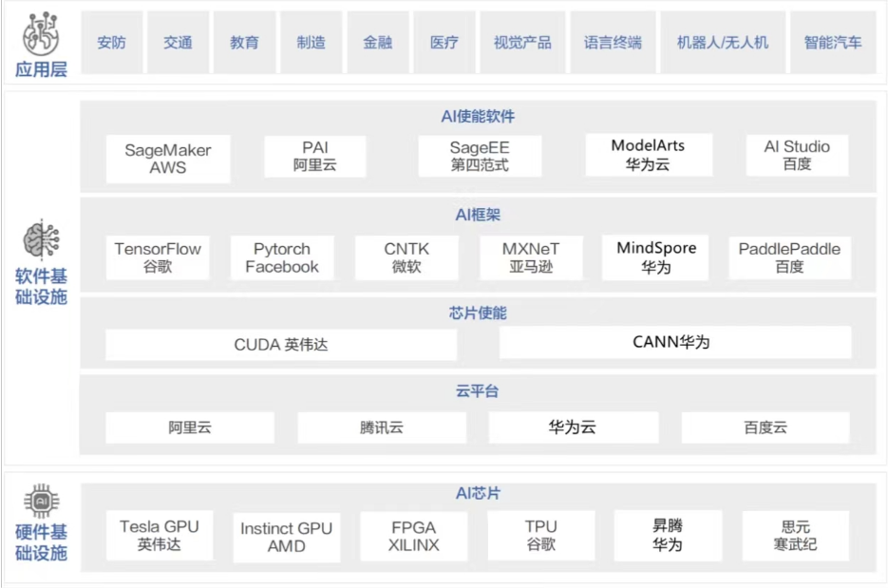
Task: Select the 安防 application box
Action: point(111,41)
